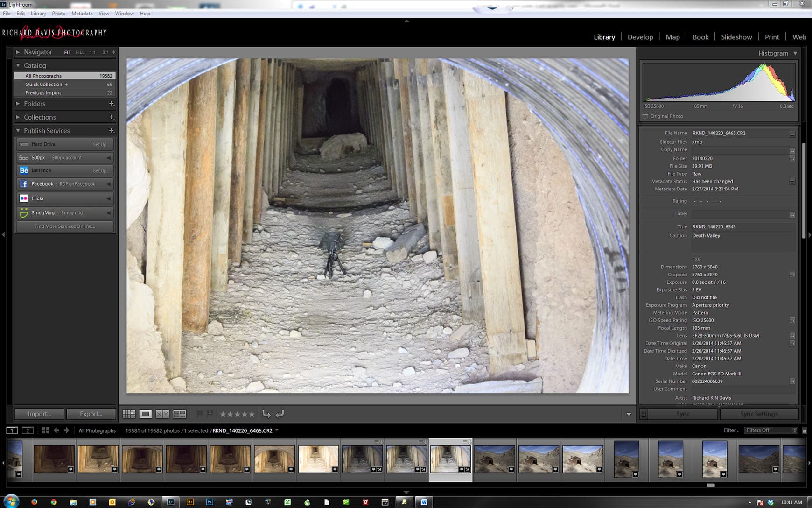This screenshot has height=508, width=812.
Task: Rotate photo counter-clockwise
Action: (x=266, y=414)
